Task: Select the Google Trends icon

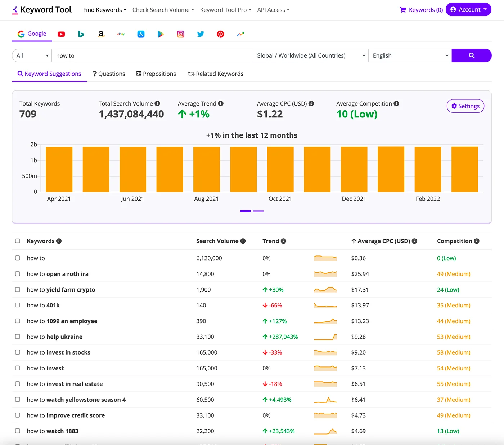Action: pos(240,34)
